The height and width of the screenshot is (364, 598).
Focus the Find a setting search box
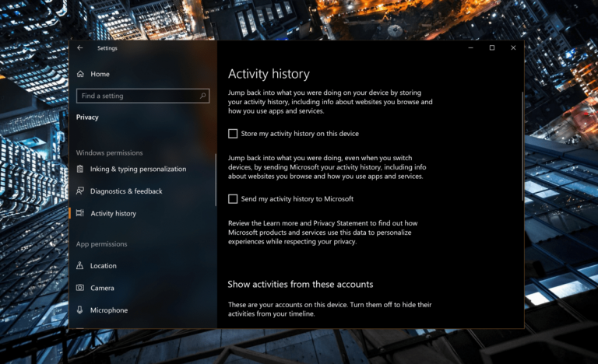[x=142, y=96]
